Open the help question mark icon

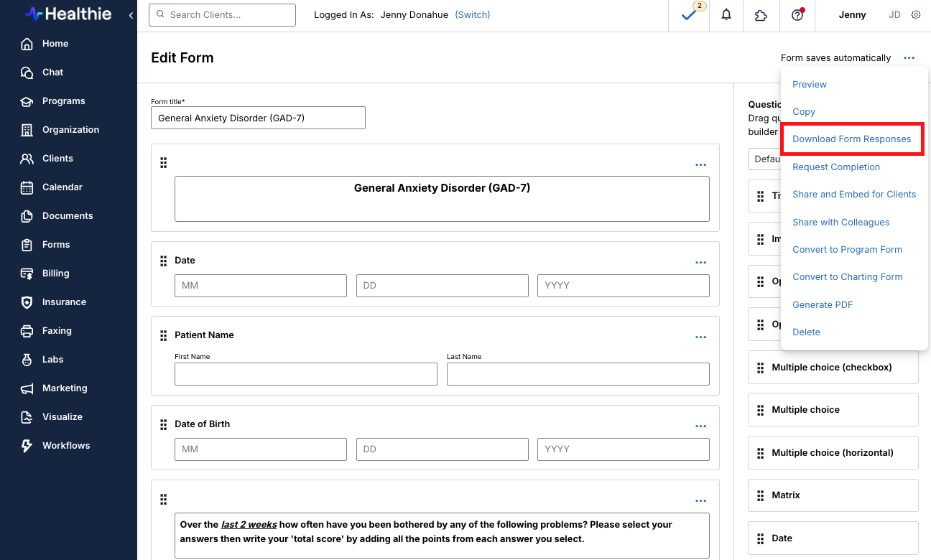[797, 15]
